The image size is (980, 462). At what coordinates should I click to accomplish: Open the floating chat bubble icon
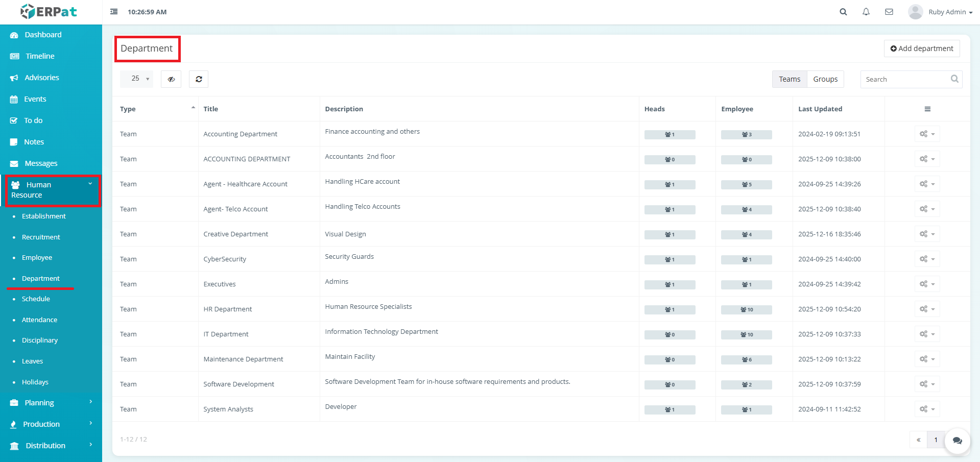point(957,441)
